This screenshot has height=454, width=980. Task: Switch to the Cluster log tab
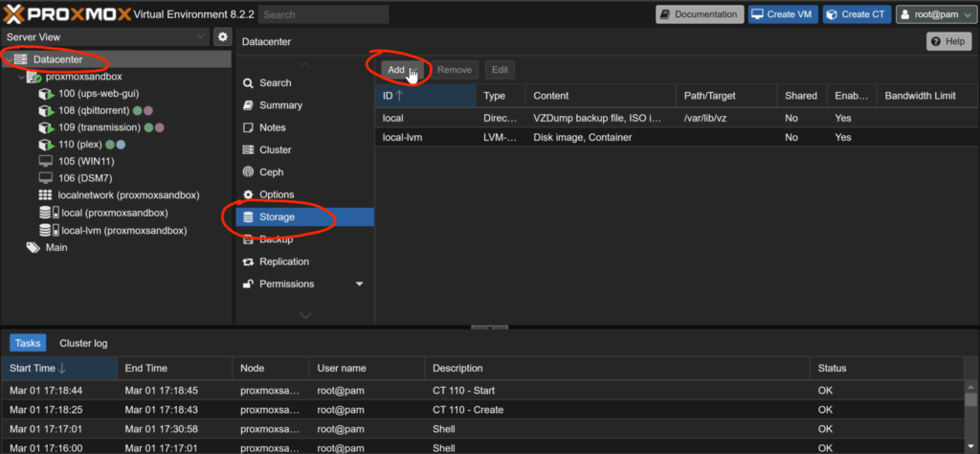[x=84, y=343]
